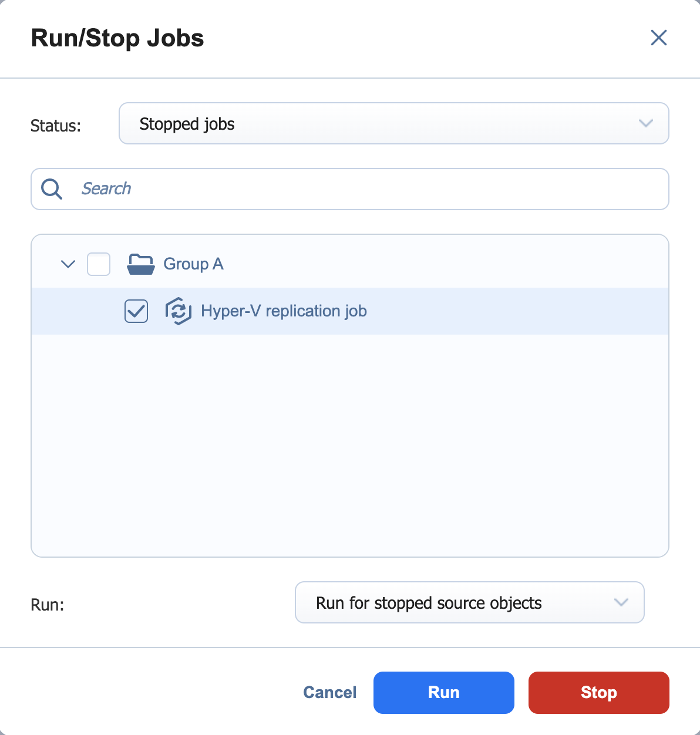The width and height of the screenshot is (700, 735).
Task: Click the Cancel link
Action: pos(330,693)
